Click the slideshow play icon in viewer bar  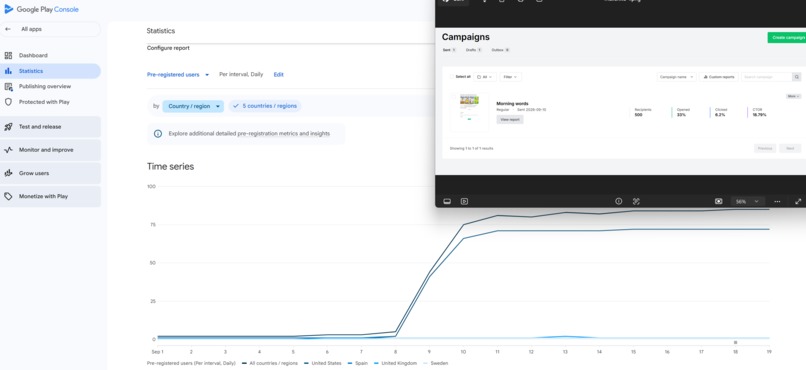[x=464, y=201]
